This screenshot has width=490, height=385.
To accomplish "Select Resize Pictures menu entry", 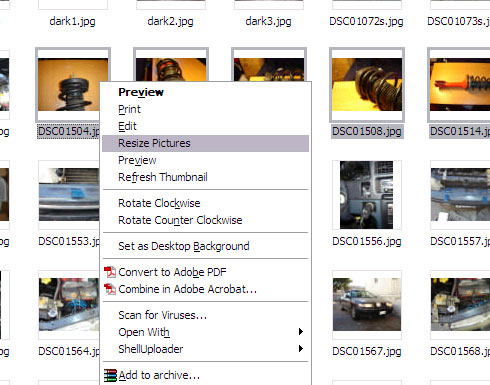I will coord(205,143).
